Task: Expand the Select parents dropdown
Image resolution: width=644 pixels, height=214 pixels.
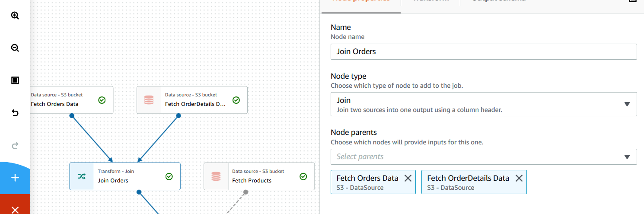Action: 484,157
